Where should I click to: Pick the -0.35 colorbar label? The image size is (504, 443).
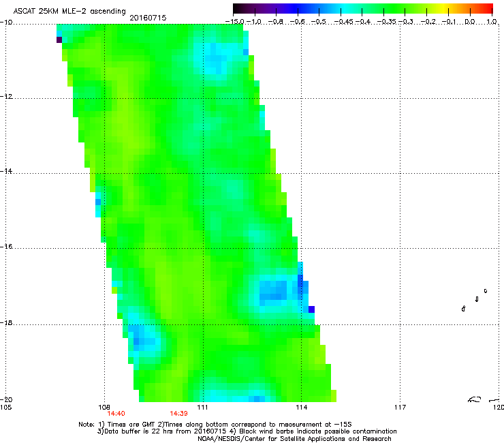387,22
